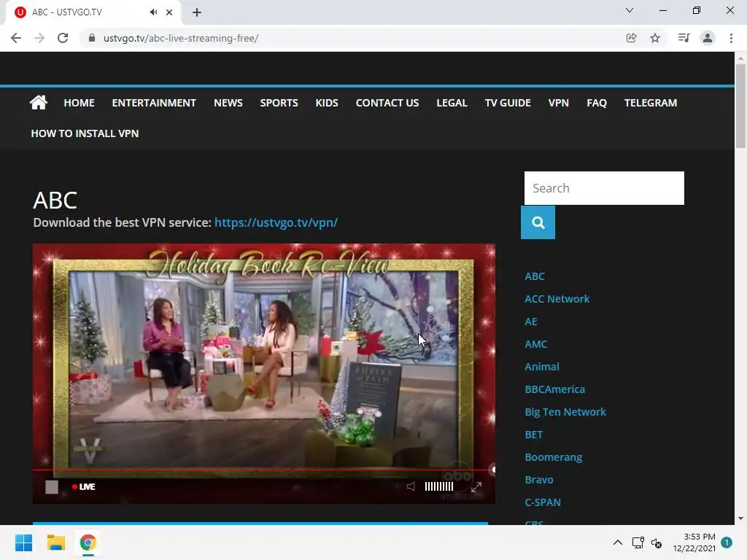The height and width of the screenshot is (560, 747).
Task: Click the blue search magnifier button
Action: click(538, 222)
